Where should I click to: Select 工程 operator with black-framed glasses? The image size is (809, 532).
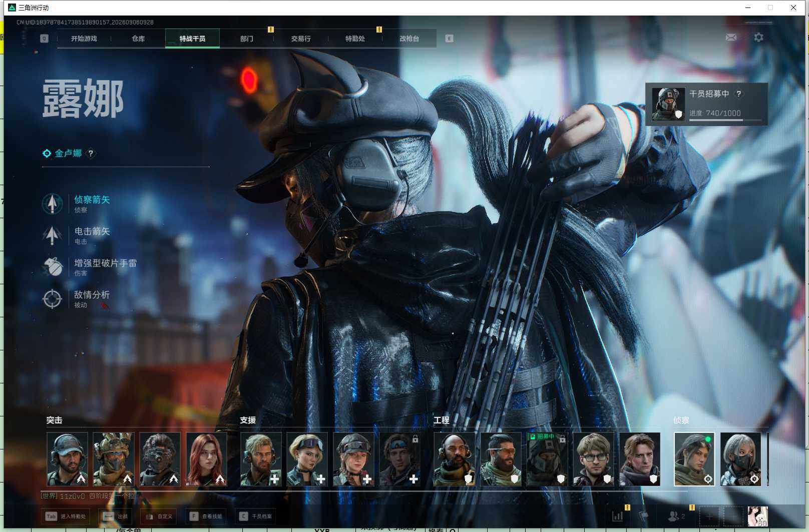click(x=594, y=459)
